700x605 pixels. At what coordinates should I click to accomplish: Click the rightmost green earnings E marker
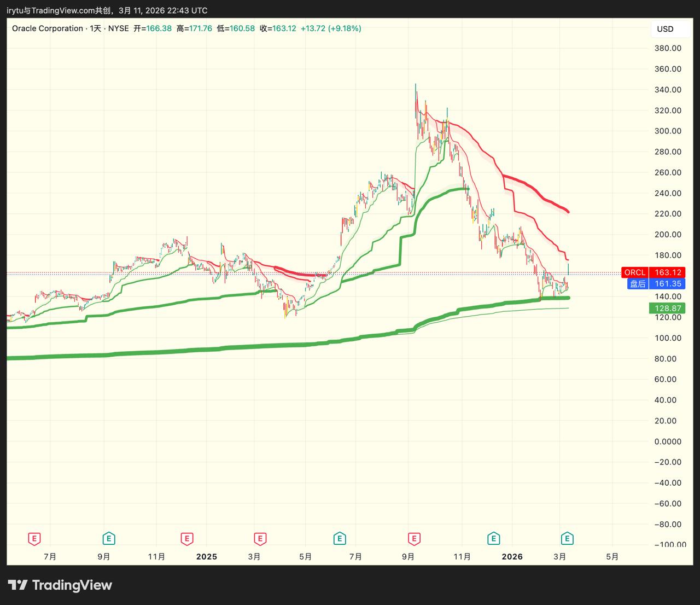coord(568,539)
